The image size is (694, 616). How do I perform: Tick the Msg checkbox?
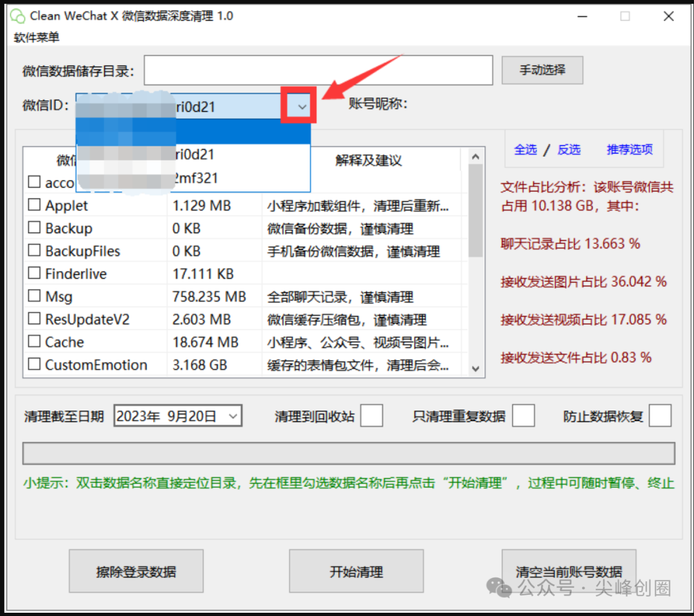click(x=34, y=295)
